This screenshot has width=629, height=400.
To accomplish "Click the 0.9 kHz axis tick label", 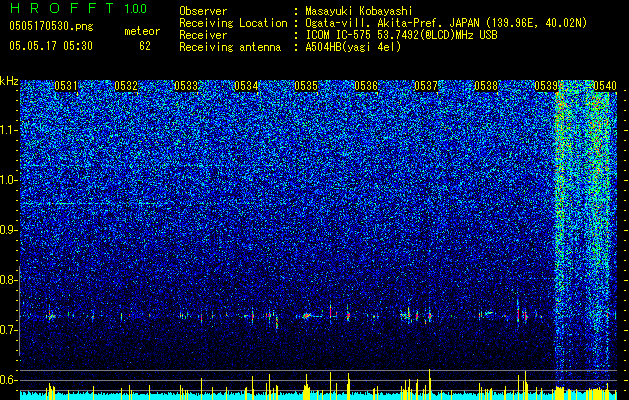I will 9,230.
